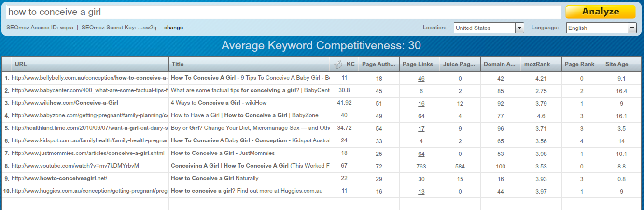Image resolution: width=644 pixels, height=210 pixels.
Task: Open page links count 64 for babyzone
Action: (421, 116)
